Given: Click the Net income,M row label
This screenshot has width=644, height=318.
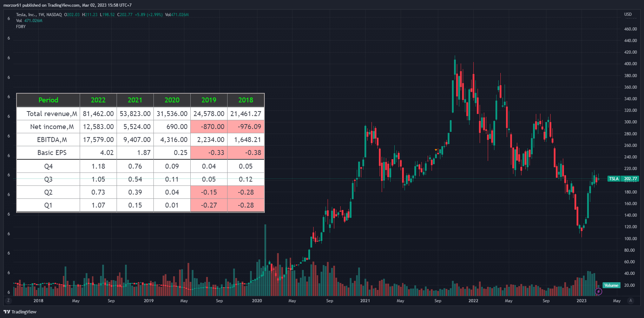Looking at the screenshot, I should 48,127.
